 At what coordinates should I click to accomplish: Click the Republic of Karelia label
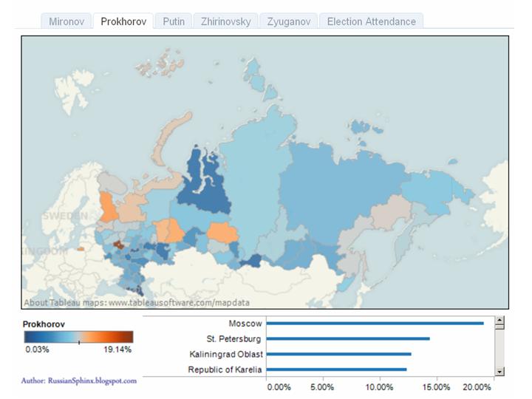[225, 369]
